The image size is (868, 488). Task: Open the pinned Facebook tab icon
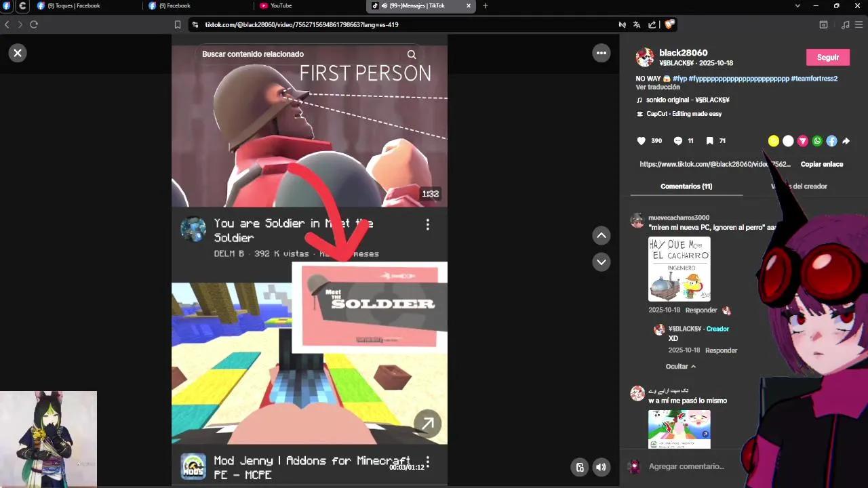[7, 5]
